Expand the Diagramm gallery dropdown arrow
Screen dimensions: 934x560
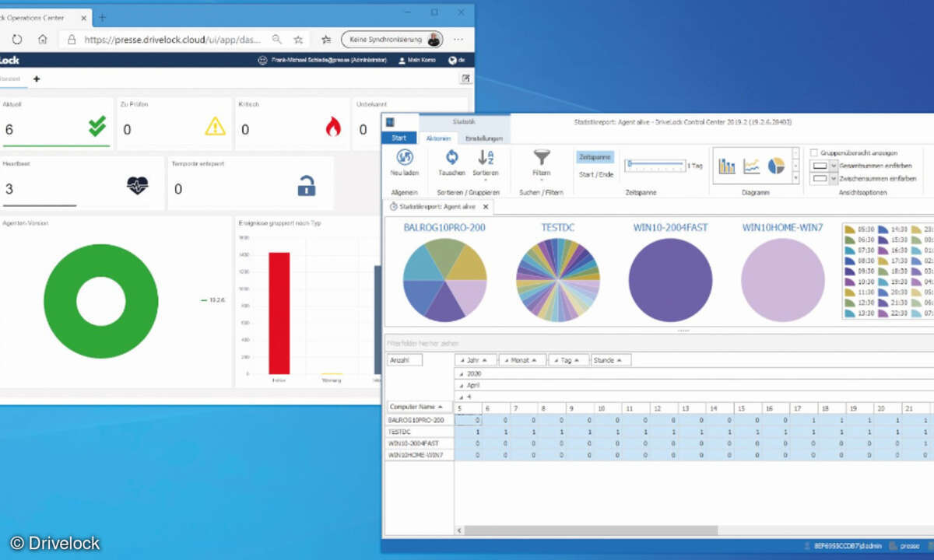tap(795, 178)
